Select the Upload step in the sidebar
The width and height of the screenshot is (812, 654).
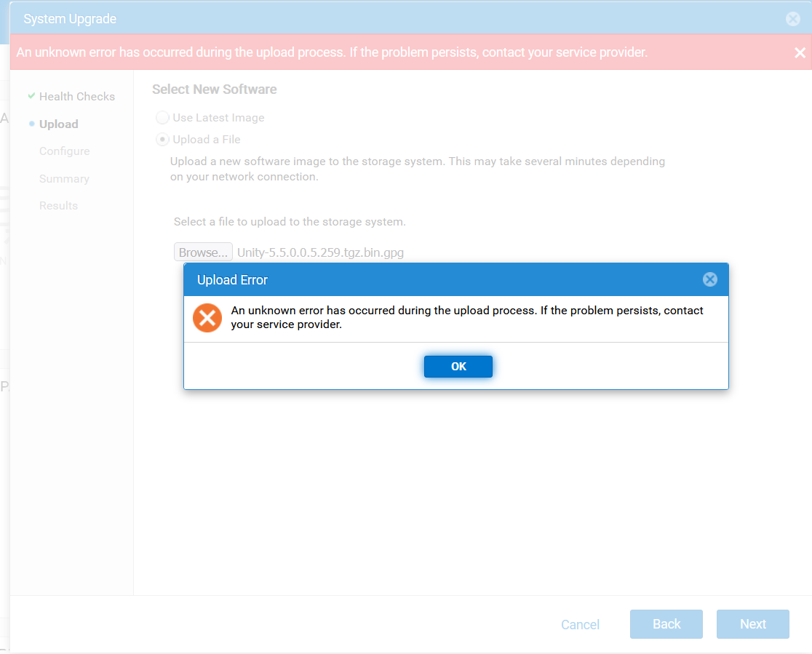(59, 124)
